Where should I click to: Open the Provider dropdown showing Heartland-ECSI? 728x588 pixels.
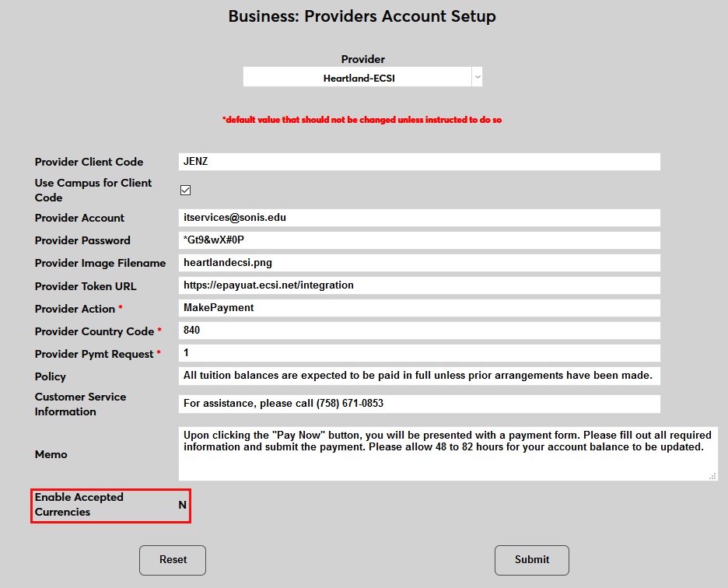(362, 77)
